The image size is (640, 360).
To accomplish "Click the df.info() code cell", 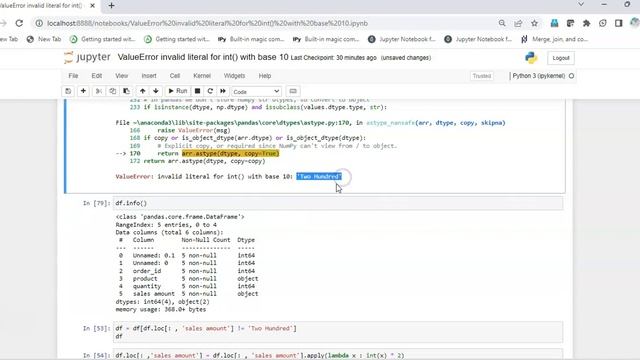I will coord(338,203).
